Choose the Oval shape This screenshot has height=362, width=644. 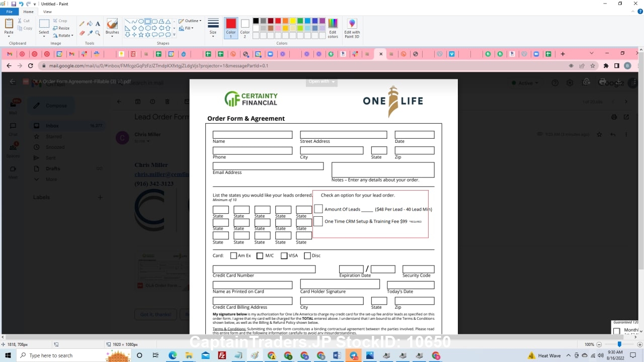coord(141,22)
